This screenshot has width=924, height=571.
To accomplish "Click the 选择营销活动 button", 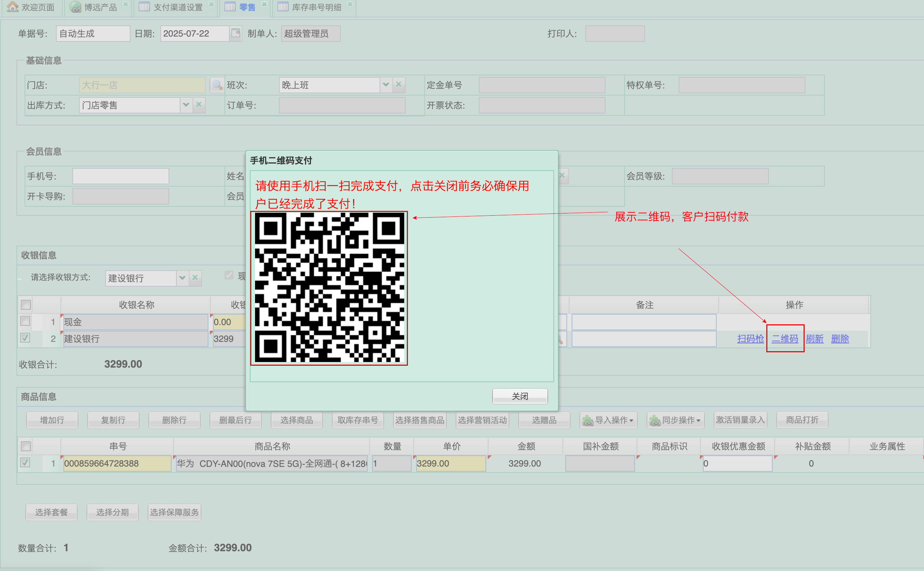I will [x=482, y=420].
